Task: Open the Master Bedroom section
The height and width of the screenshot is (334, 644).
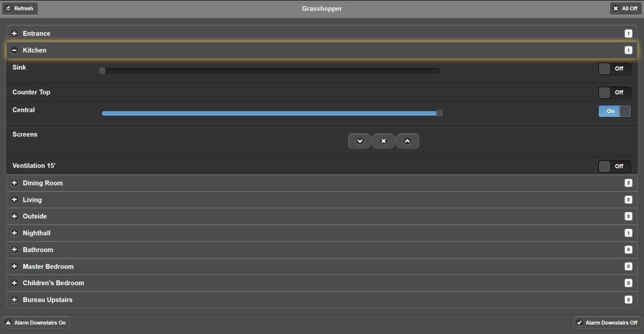Action: point(48,267)
